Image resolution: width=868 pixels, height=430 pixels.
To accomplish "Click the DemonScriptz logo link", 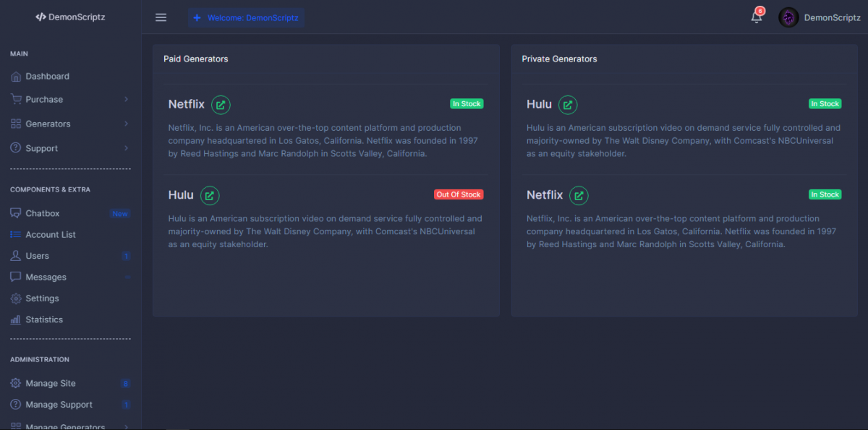I will [70, 17].
